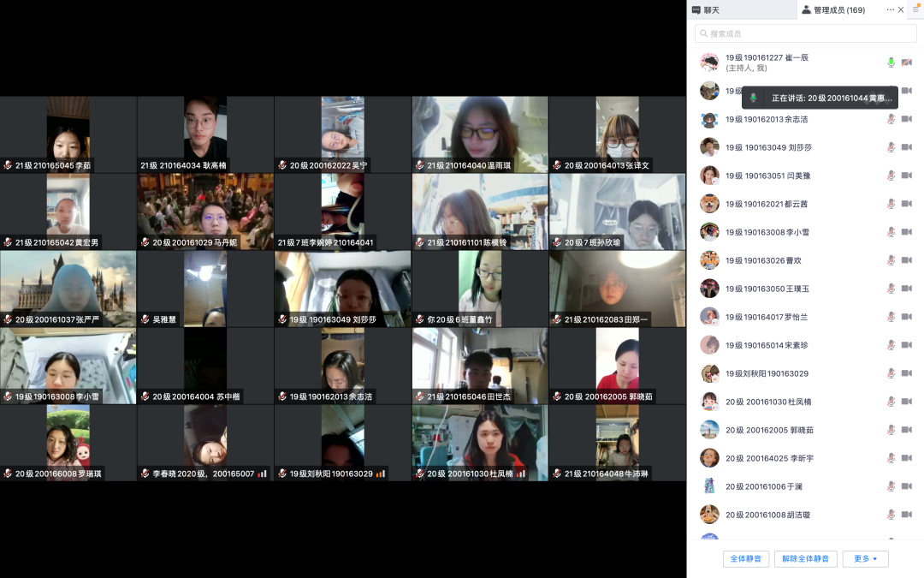
Task: Toggle microphone for 罗怡兰 in member list
Action: click(891, 317)
